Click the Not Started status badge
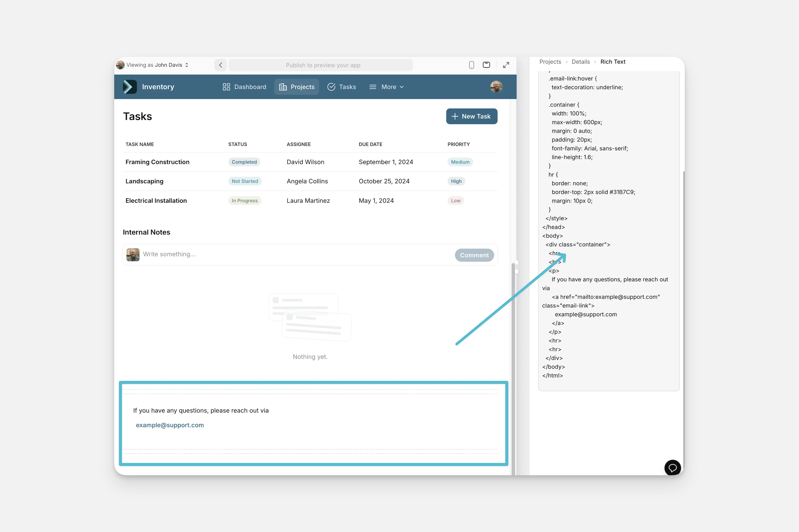The width and height of the screenshot is (799, 532). click(x=245, y=181)
